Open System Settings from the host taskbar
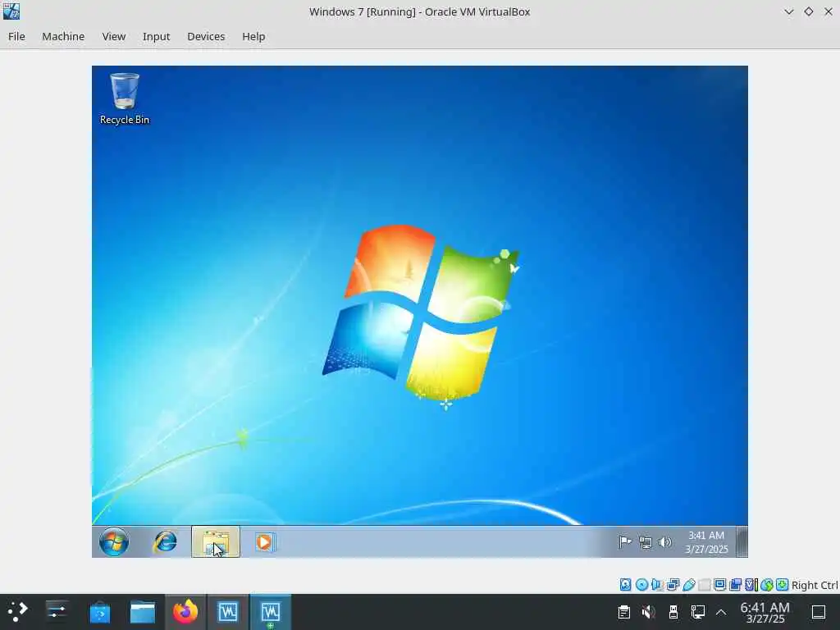Image resolution: width=840 pixels, height=630 pixels. (57, 611)
